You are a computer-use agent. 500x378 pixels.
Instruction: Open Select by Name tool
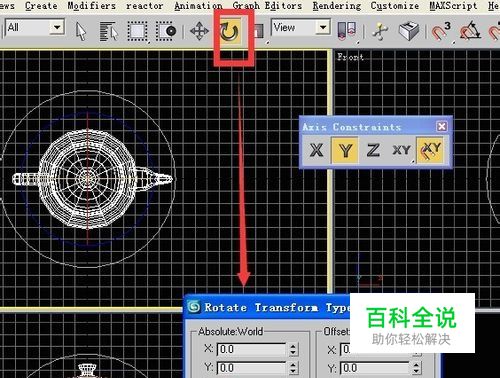[x=109, y=31]
